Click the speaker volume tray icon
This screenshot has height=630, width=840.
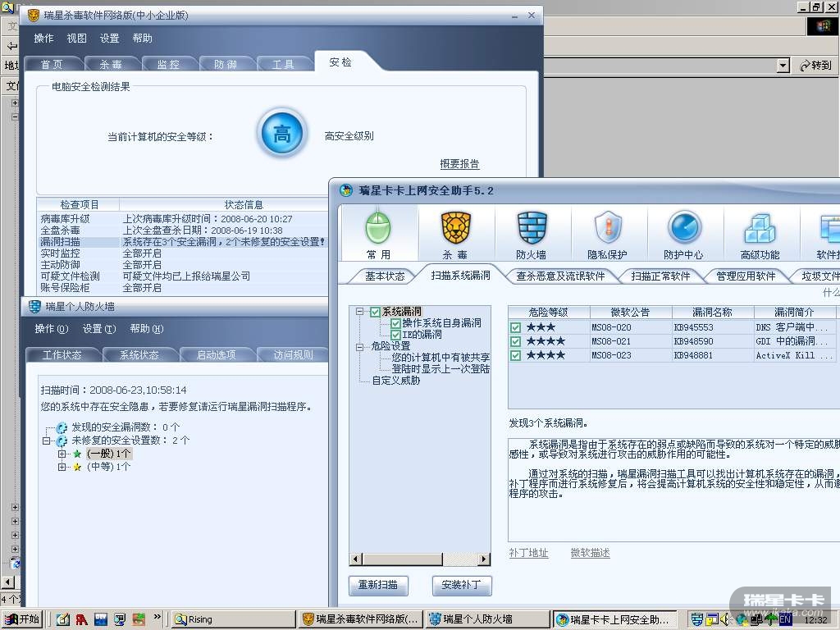pyautogui.click(x=726, y=619)
